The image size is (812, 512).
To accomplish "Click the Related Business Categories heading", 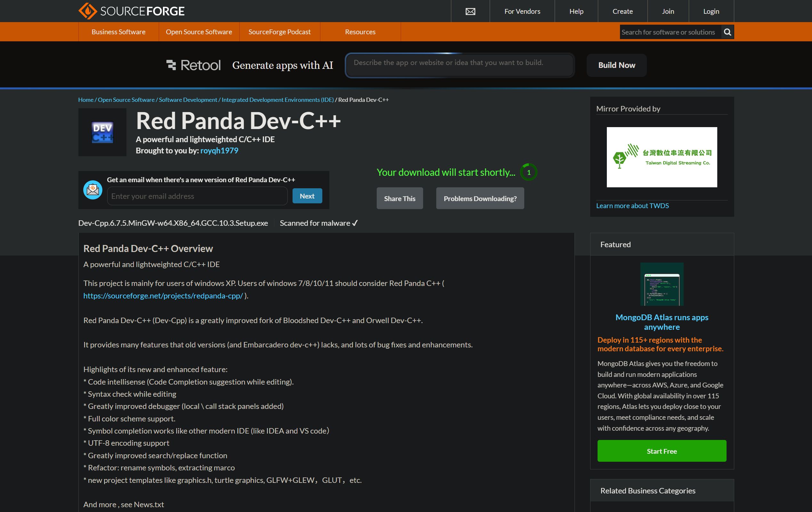I will coord(648,491).
